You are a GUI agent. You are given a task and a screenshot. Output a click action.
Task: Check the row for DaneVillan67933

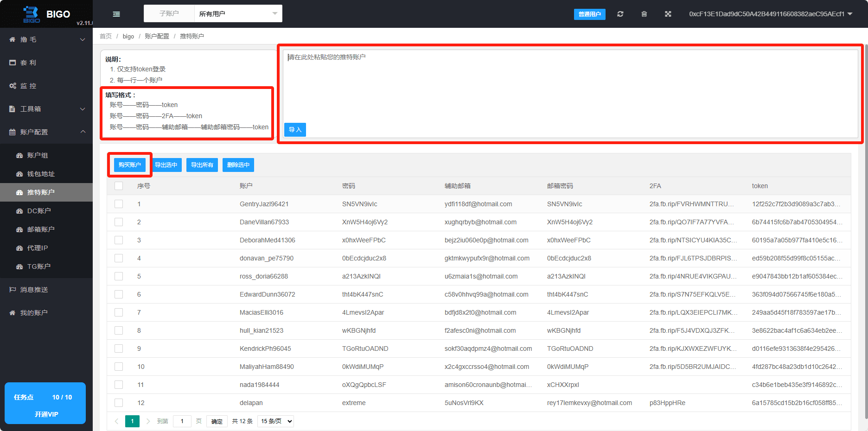point(119,222)
